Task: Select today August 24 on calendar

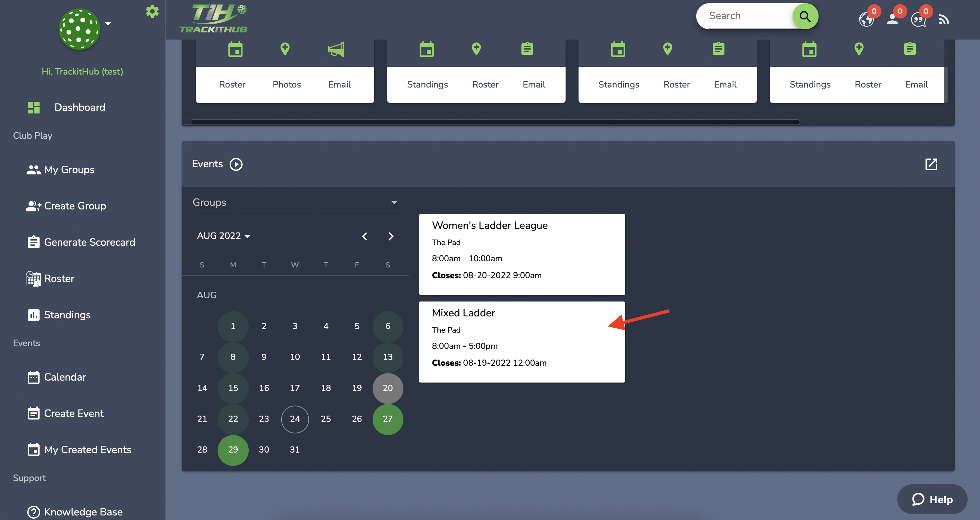Action: click(295, 419)
